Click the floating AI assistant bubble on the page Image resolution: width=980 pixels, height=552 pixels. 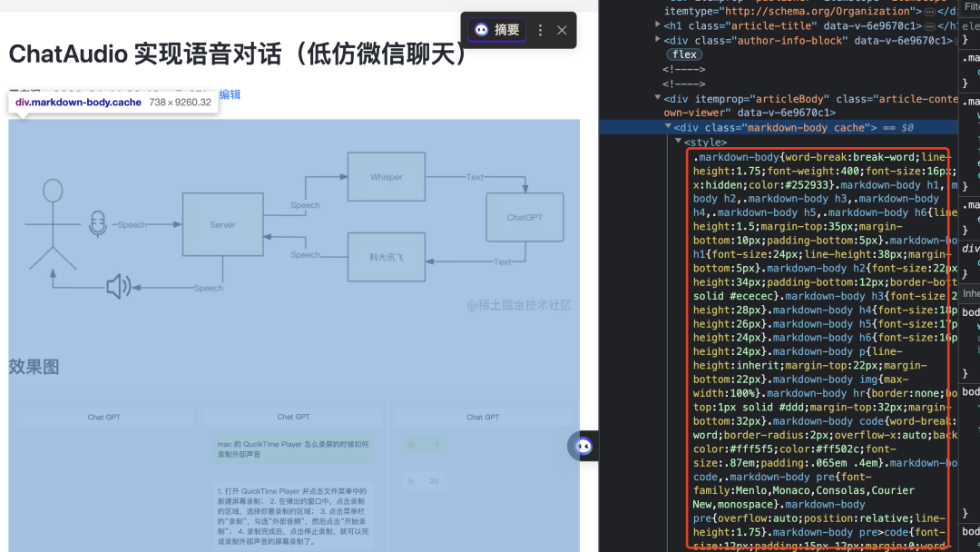(582, 446)
